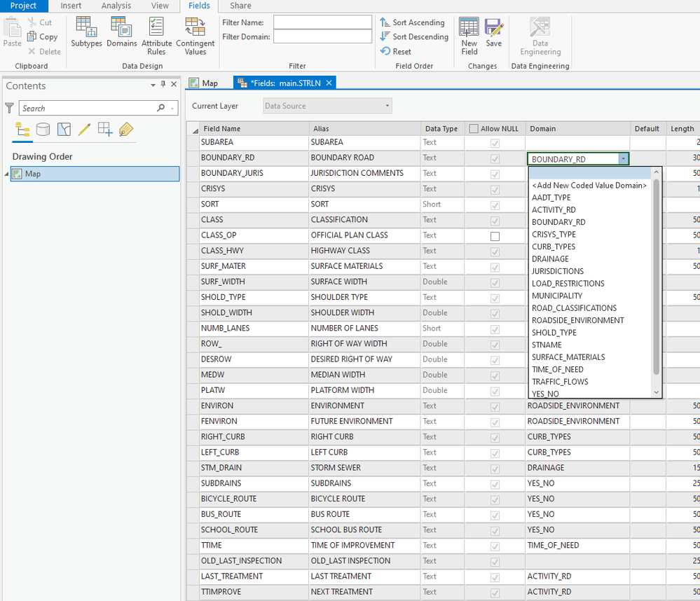The height and width of the screenshot is (601, 700).
Task: Click Reset field order button
Action: click(x=397, y=51)
